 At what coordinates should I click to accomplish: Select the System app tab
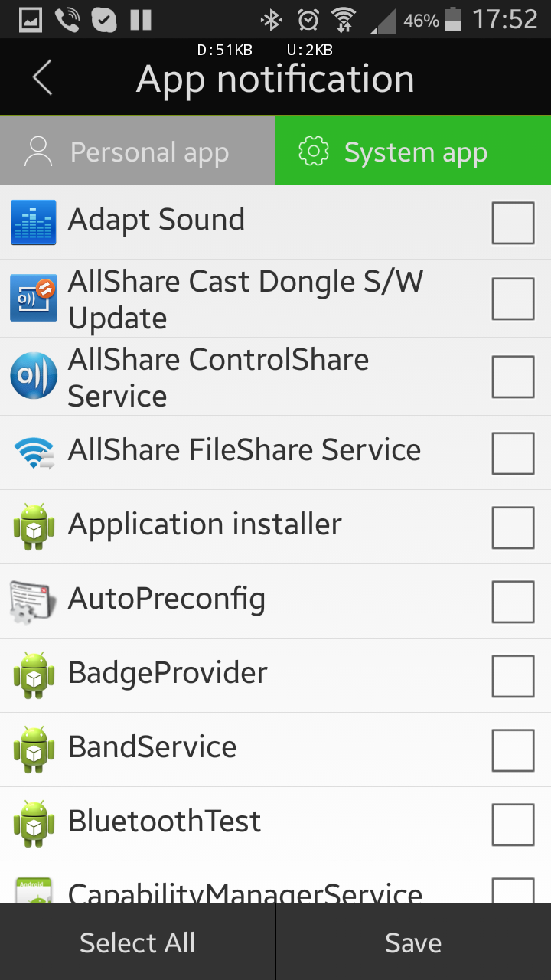413,152
